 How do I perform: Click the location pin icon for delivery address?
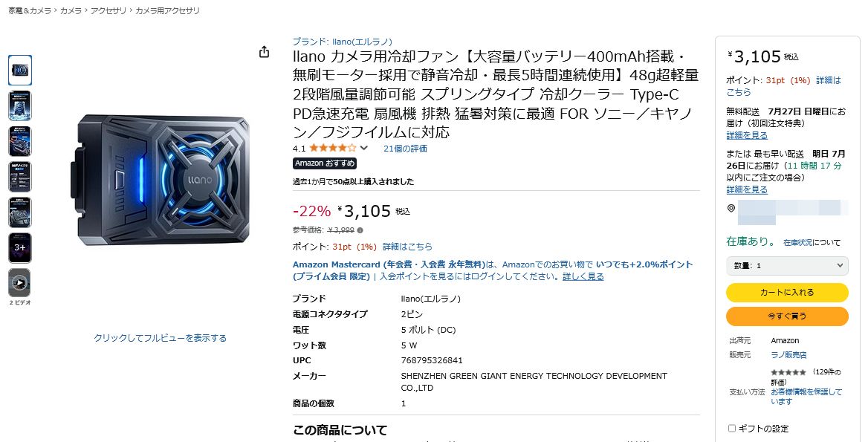click(x=731, y=209)
